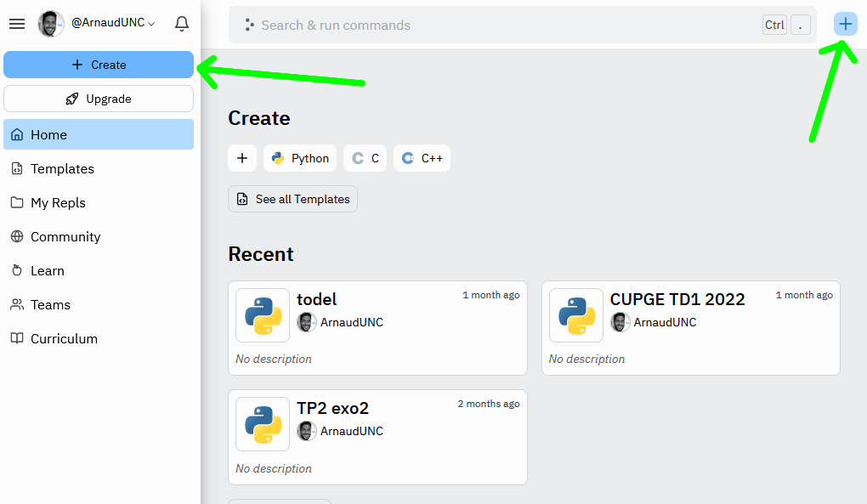Image resolution: width=867 pixels, height=504 pixels.
Task: Click the ArnaudUNC profile avatar
Action: [51, 24]
